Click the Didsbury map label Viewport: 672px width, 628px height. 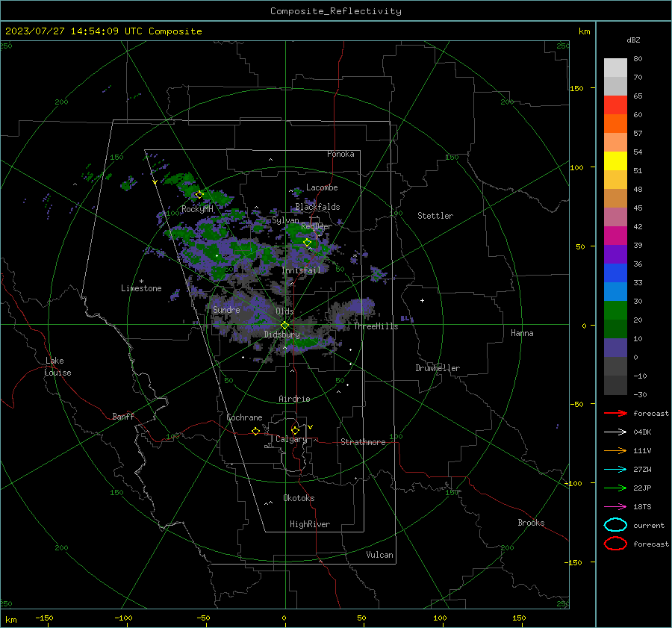pos(281,335)
